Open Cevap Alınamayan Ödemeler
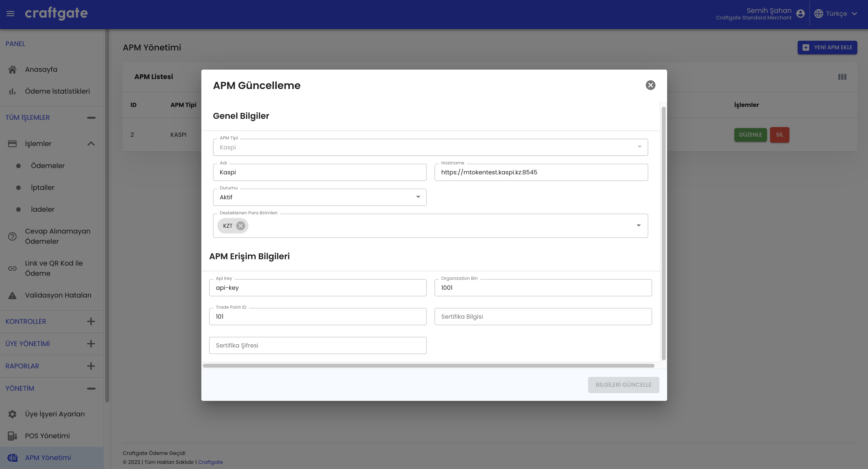Image resolution: width=868 pixels, height=469 pixels. pyautogui.click(x=52, y=236)
